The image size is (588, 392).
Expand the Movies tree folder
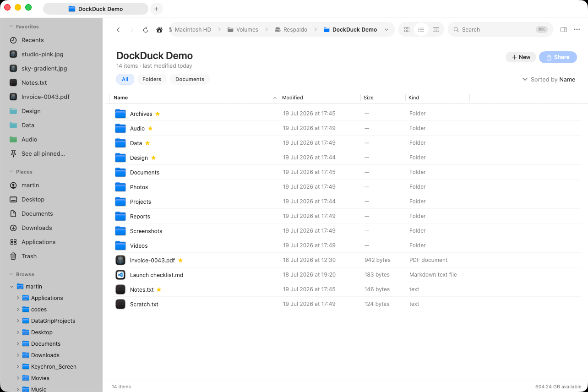18,378
